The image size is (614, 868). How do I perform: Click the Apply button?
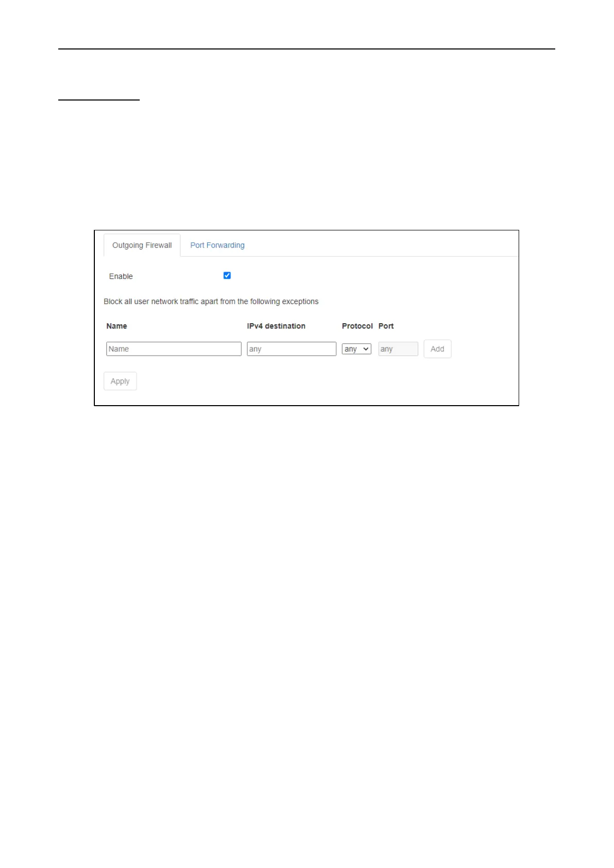(120, 381)
